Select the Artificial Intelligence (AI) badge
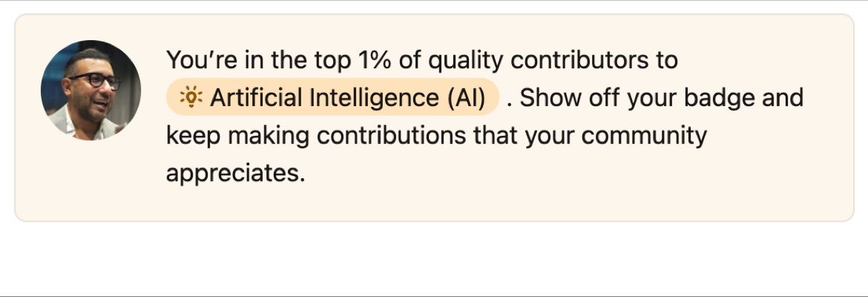Image resolution: width=868 pixels, height=297 pixels. 332,97
